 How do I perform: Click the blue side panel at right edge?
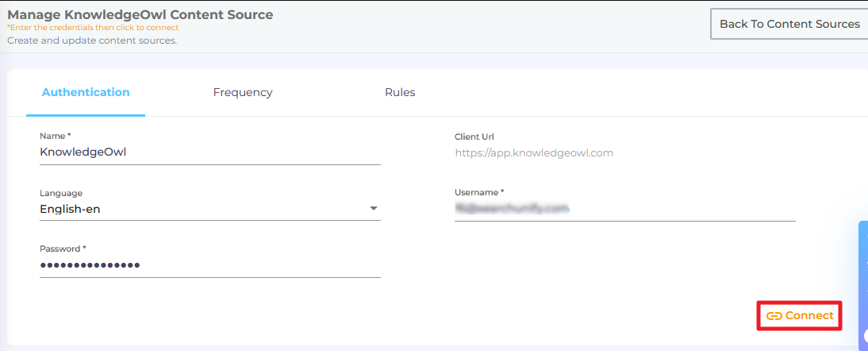(863, 286)
